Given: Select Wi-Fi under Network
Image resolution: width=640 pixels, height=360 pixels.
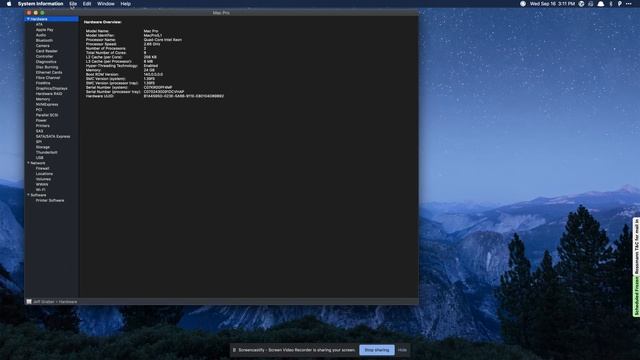Looking at the screenshot, I should [41, 190].
